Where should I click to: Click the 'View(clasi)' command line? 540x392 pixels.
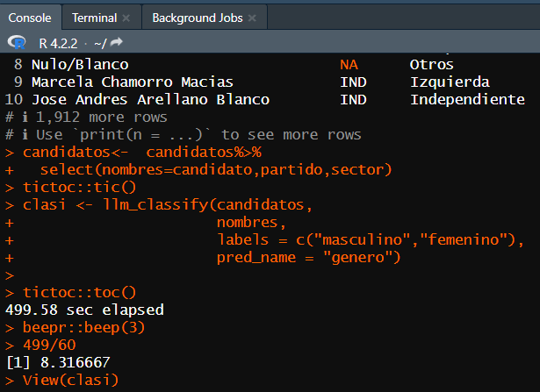tap(70, 380)
